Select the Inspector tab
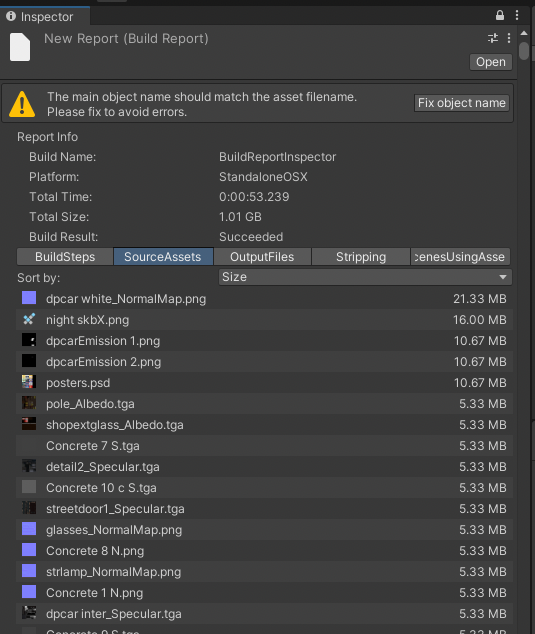535x634 pixels. click(45, 17)
